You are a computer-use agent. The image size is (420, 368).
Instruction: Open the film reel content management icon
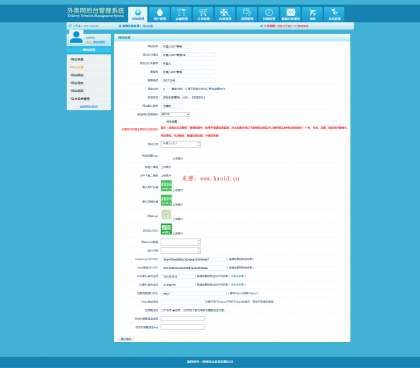225,14
